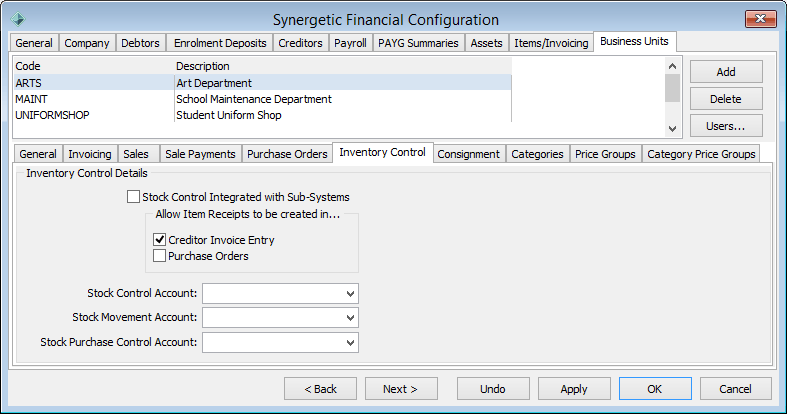Screen dimensions: 787x414
Task: Click the Student Uniform Shop description cell
Action: [342, 115]
